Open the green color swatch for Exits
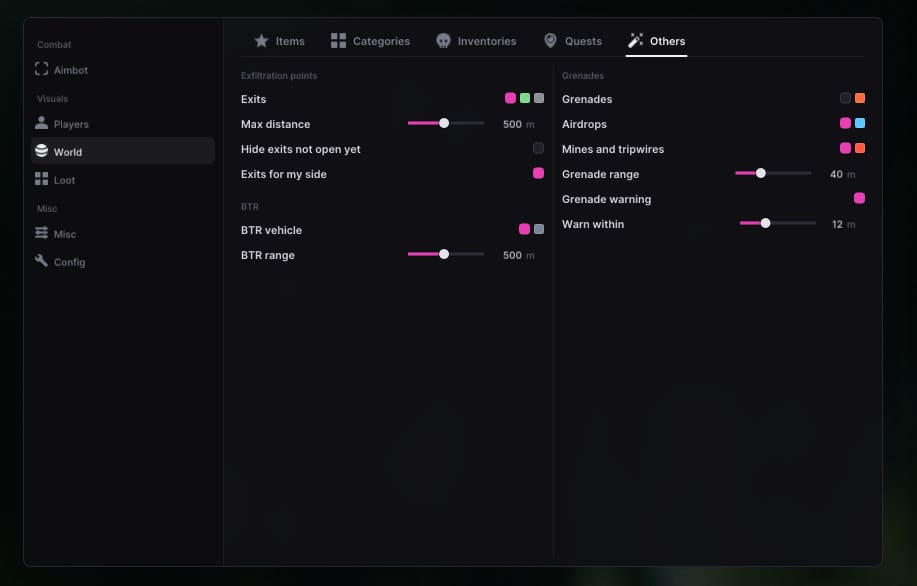Image resolution: width=917 pixels, height=586 pixels. (x=525, y=98)
